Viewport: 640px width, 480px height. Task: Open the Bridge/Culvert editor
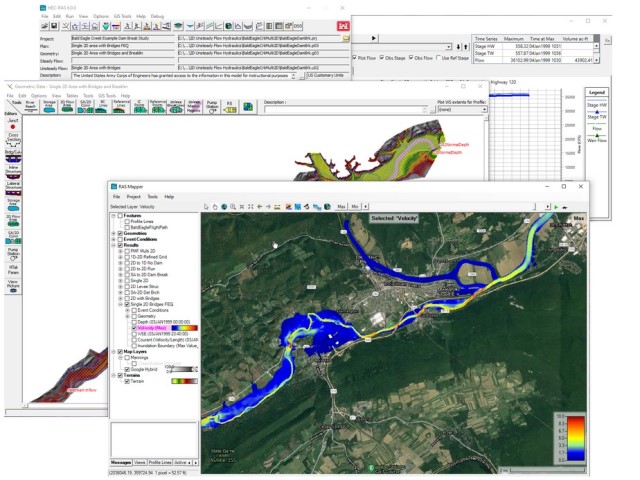pyautogui.click(x=13, y=156)
